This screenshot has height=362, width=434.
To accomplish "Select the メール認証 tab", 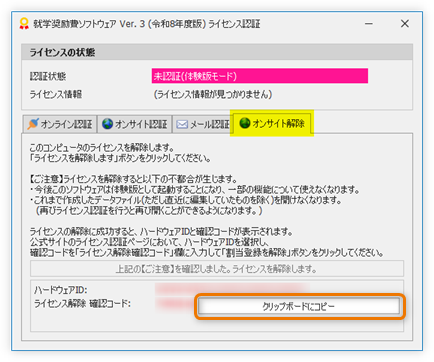I will click(202, 124).
